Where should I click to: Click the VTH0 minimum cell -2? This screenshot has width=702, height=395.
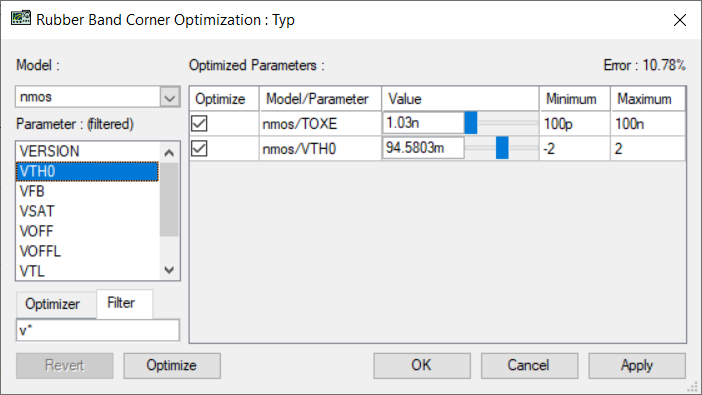point(575,148)
